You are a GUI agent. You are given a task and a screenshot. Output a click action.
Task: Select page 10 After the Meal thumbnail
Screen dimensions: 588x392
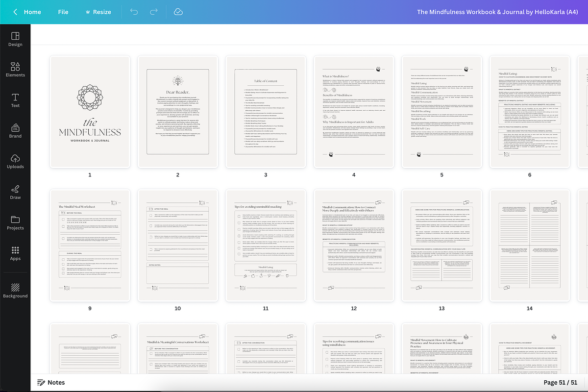(x=177, y=245)
